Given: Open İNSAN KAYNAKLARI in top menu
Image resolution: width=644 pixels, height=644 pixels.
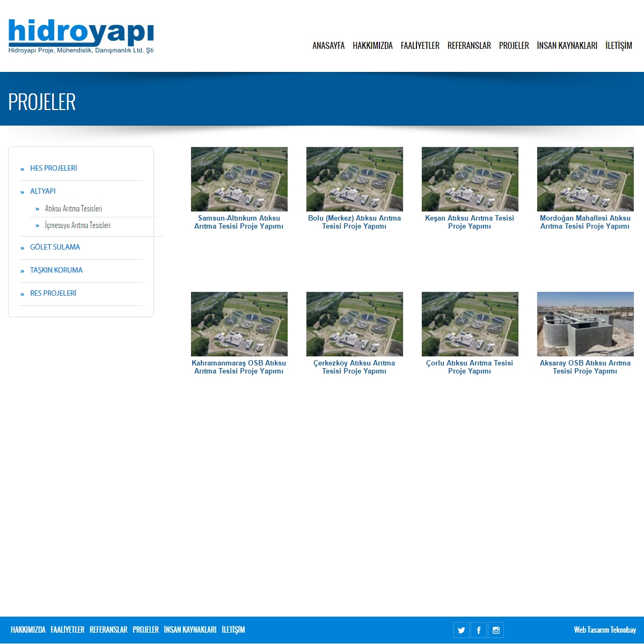Looking at the screenshot, I should point(567,46).
